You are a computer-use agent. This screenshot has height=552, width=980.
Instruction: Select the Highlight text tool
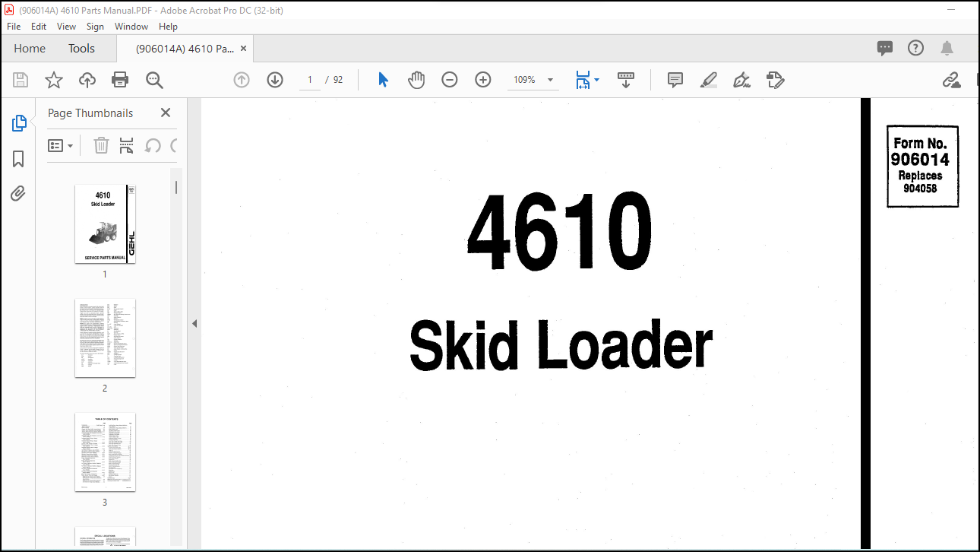[x=709, y=80]
